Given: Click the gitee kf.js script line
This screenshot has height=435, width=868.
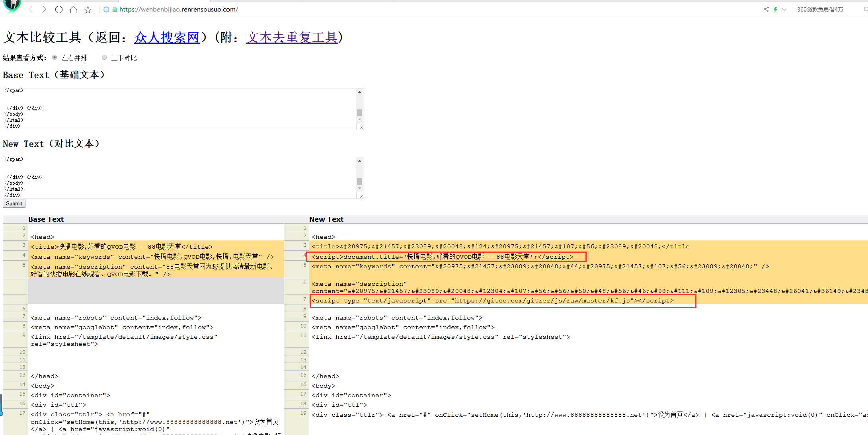Looking at the screenshot, I should coord(493,300).
